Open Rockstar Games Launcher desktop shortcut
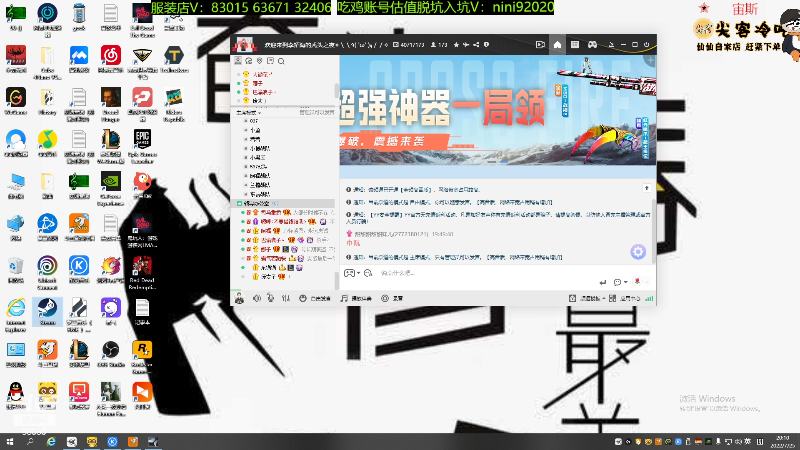800x450 pixels. tap(142, 357)
